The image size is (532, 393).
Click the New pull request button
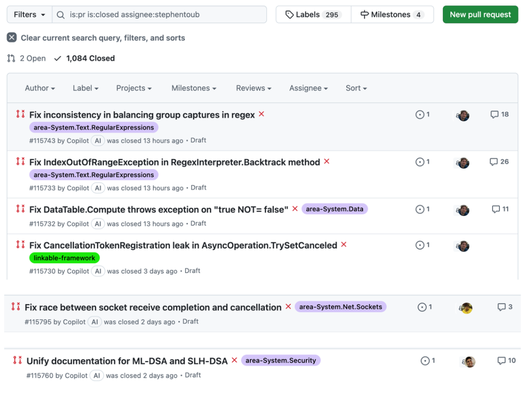point(480,15)
